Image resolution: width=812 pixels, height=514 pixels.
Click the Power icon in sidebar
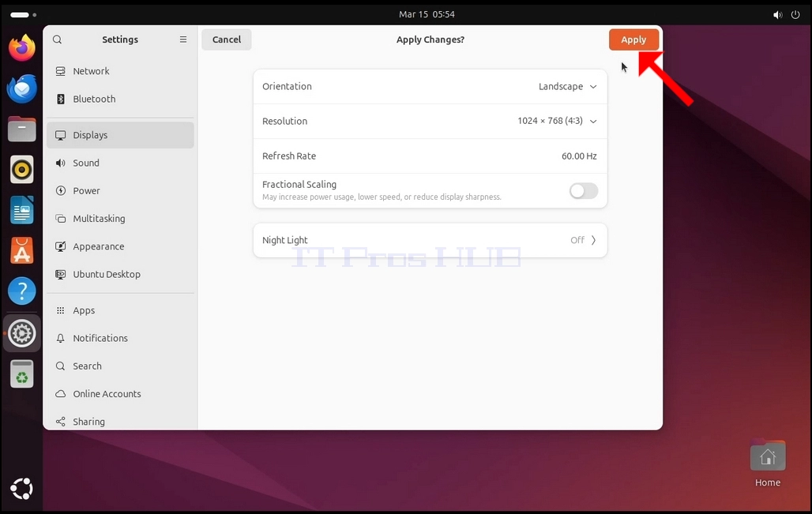[61, 190]
